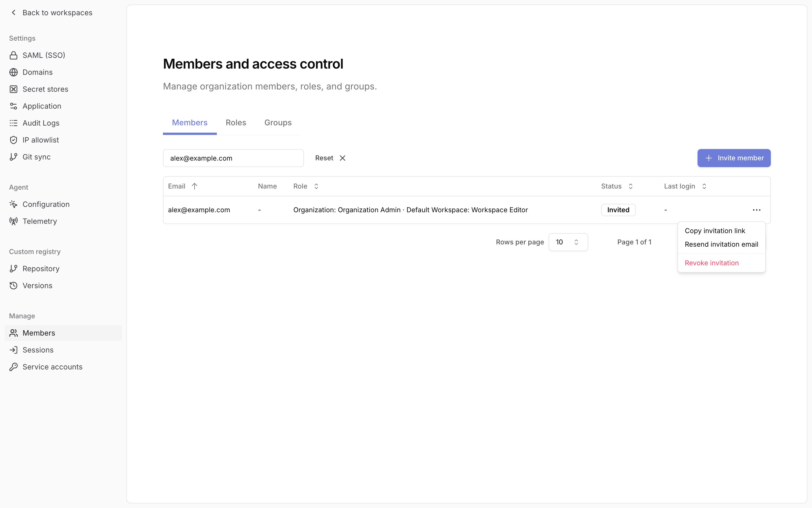This screenshot has width=812, height=508.
Task: Open Custom registry Repository page
Action: coord(63,269)
